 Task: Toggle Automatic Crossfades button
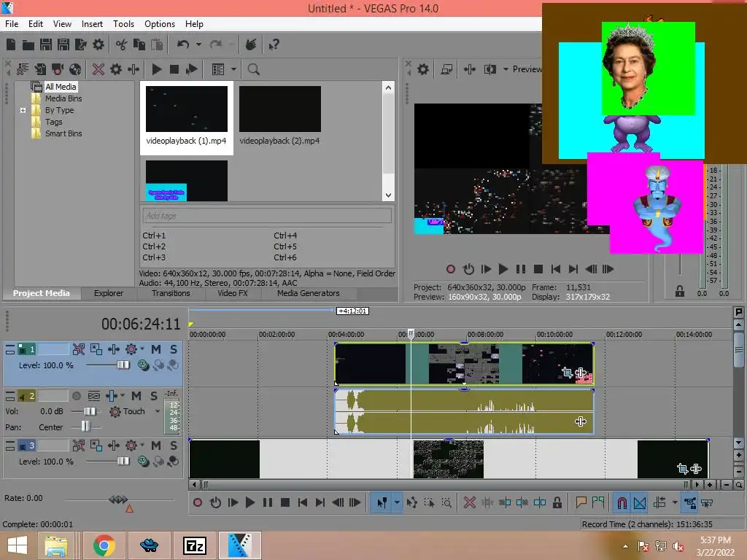(x=639, y=502)
